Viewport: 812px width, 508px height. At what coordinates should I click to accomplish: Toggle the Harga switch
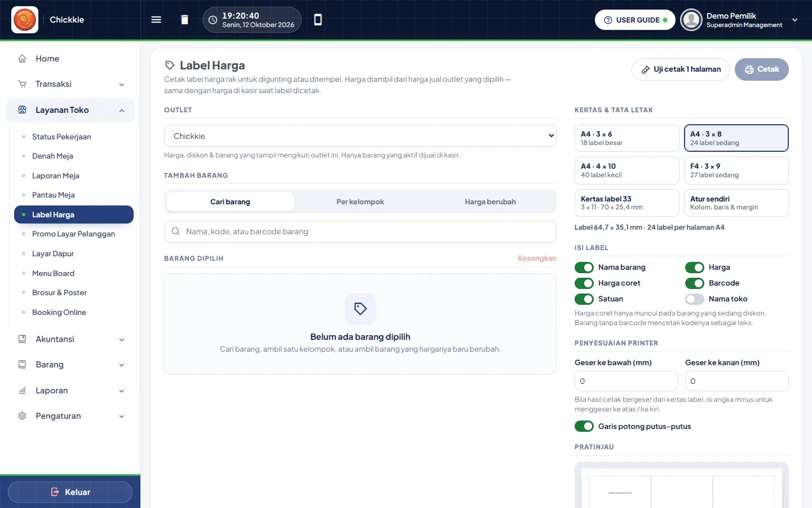pos(695,267)
